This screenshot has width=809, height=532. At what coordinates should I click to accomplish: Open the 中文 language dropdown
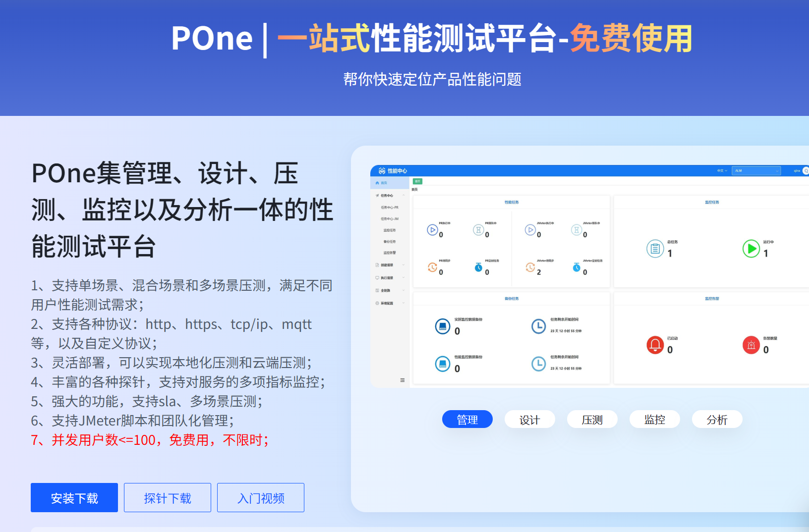(x=722, y=171)
